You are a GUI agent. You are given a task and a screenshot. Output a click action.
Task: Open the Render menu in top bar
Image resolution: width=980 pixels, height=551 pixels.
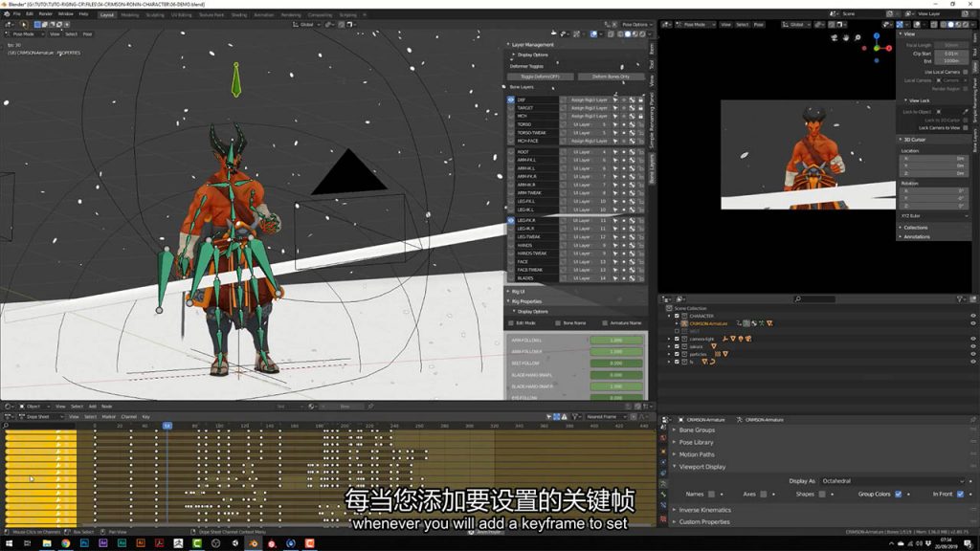pyautogui.click(x=46, y=13)
